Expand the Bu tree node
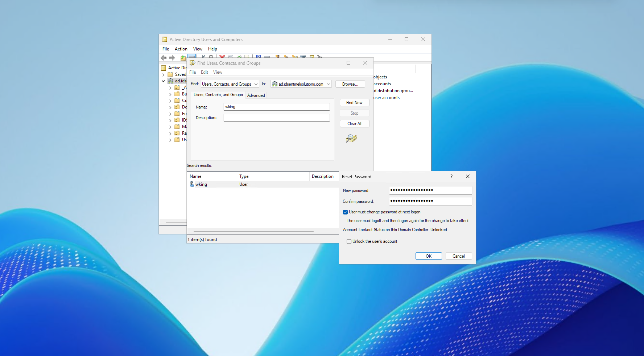Image resolution: width=644 pixels, height=356 pixels. 170,94
